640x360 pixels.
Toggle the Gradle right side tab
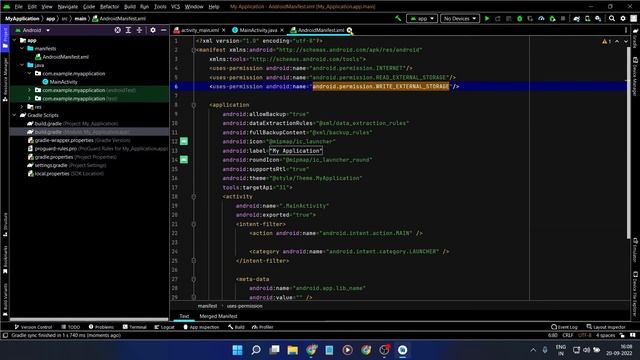[x=635, y=38]
